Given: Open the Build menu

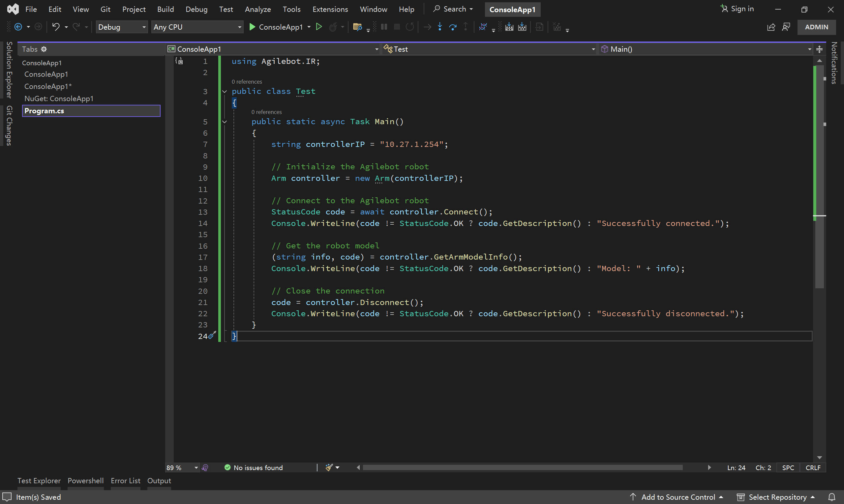Looking at the screenshot, I should pos(166,9).
